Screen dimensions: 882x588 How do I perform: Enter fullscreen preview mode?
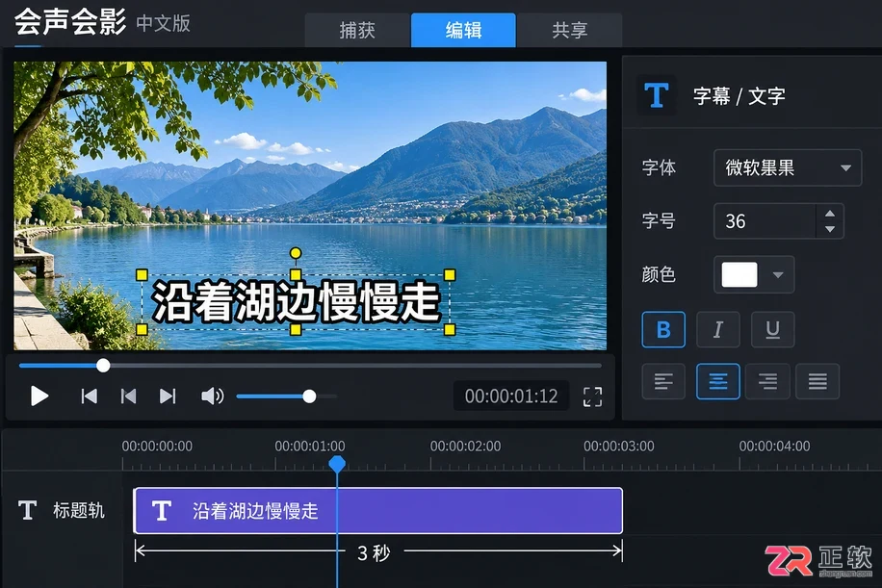[x=592, y=396]
